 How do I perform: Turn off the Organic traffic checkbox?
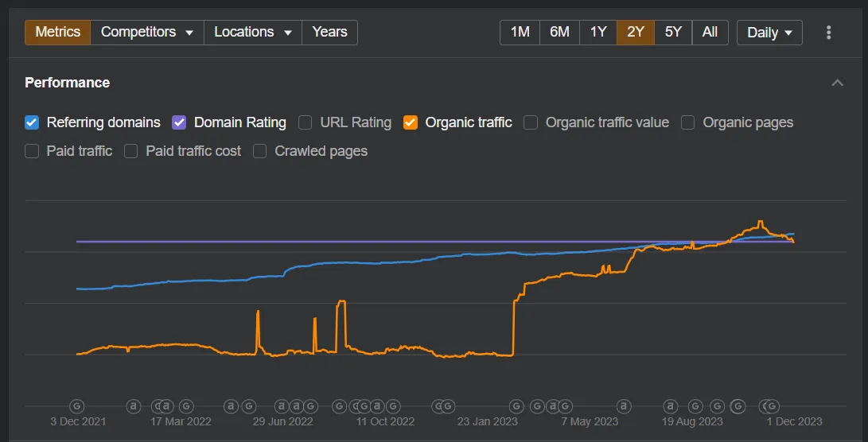point(411,122)
